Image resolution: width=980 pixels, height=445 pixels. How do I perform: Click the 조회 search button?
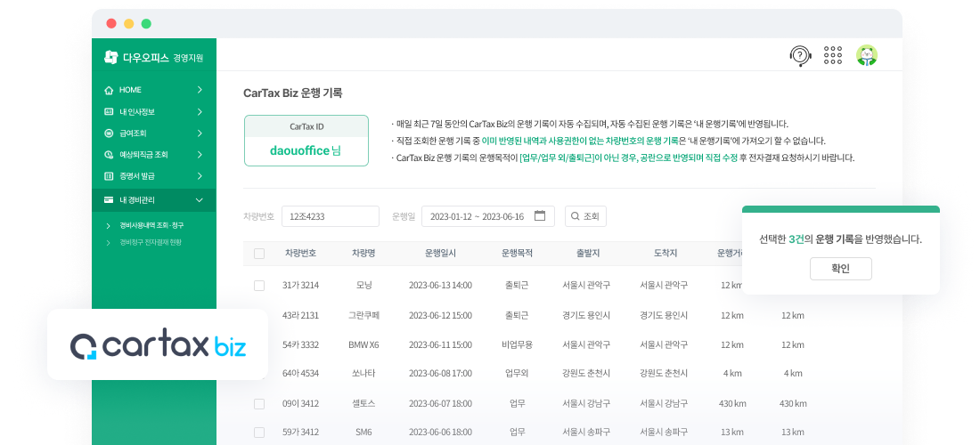click(585, 216)
